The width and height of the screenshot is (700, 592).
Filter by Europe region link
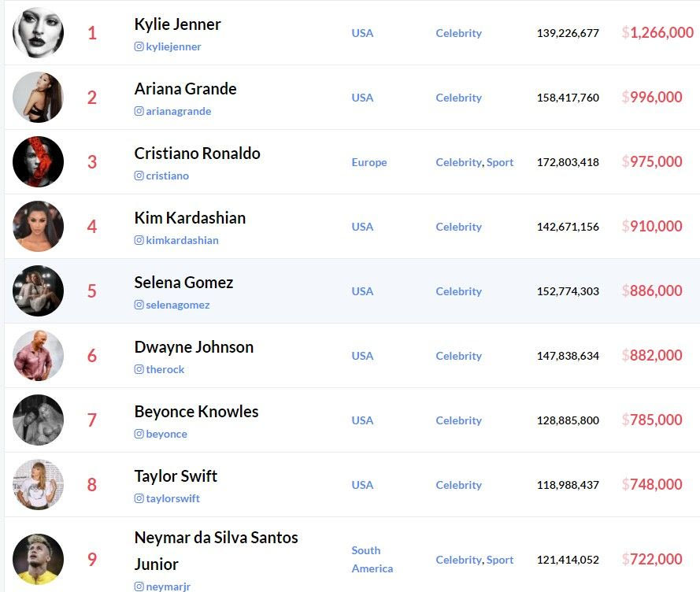click(x=369, y=162)
